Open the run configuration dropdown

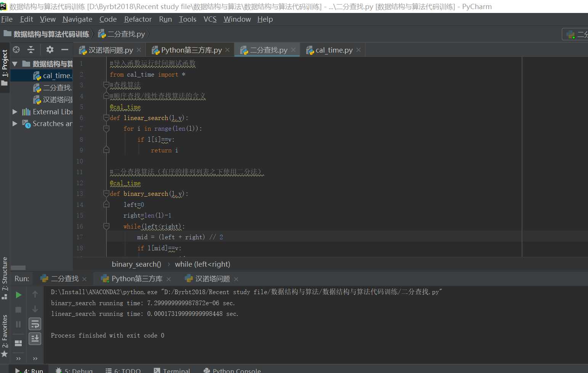(575, 34)
